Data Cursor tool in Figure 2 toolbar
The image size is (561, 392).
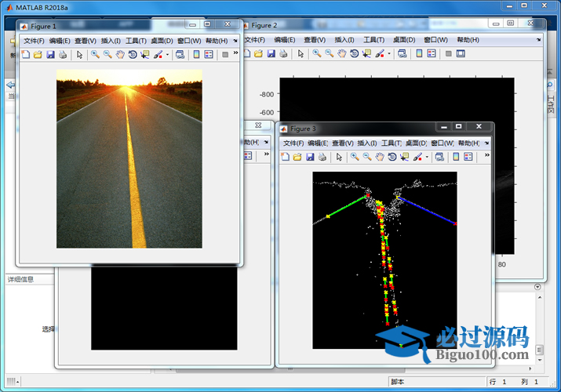point(366,53)
